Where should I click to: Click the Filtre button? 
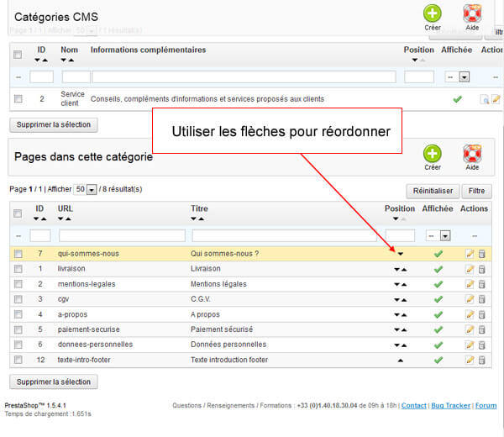pyautogui.click(x=476, y=191)
